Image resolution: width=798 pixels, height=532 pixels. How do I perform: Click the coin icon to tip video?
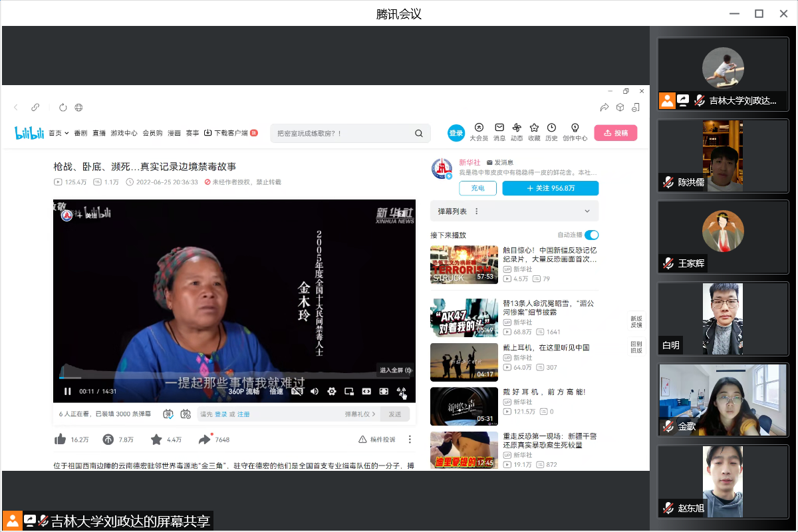108,440
